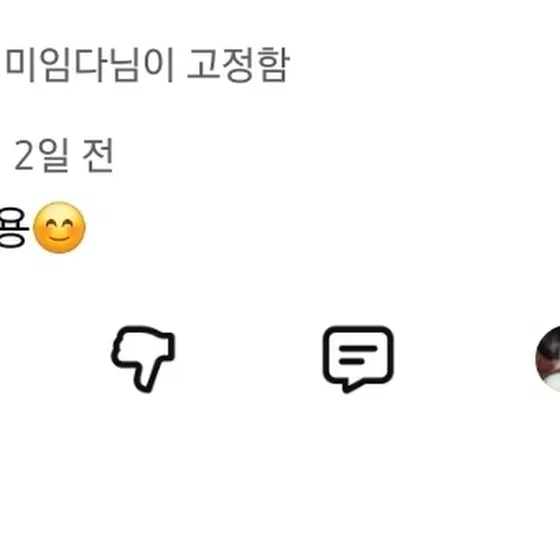Open the reply speech-bubble icon
Screen dimensions: 560x560
point(358,359)
